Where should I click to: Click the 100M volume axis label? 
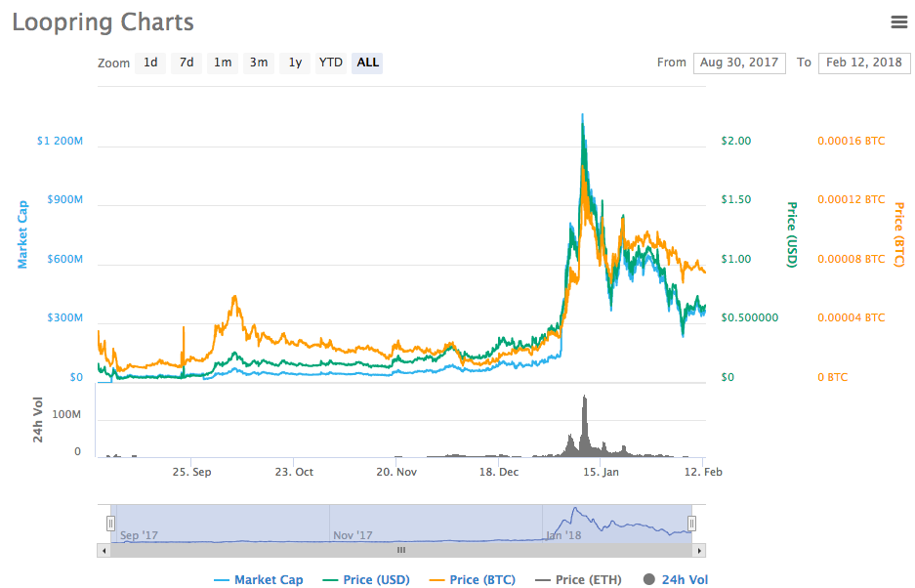(66, 414)
